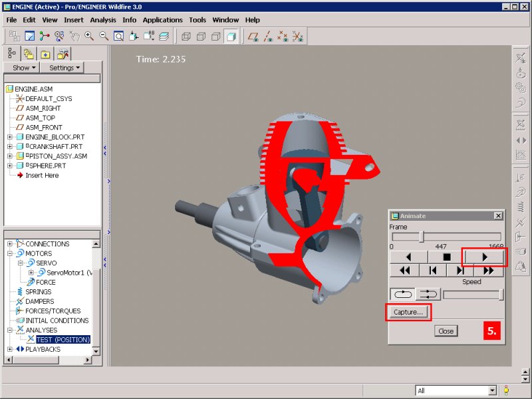Expand the PISTON_ASSY.ASM tree node
The width and height of the screenshot is (532, 399).
click(x=10, y=156)
